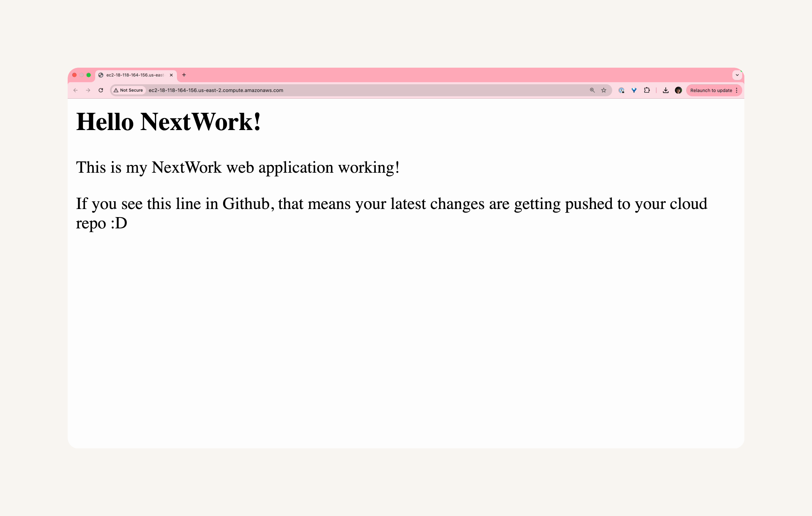Reload the current page
Screen dimensions: 812x516
pos(101,90)
